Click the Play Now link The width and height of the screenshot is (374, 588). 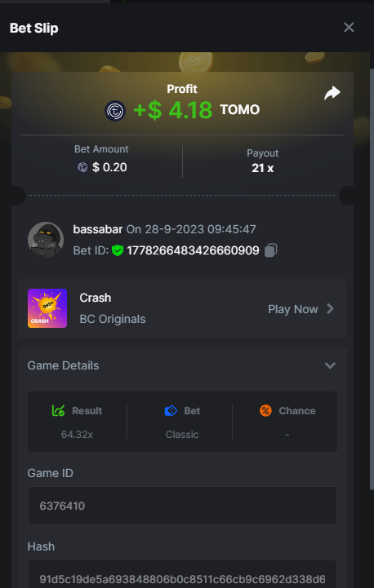click(x=293, y=309)
